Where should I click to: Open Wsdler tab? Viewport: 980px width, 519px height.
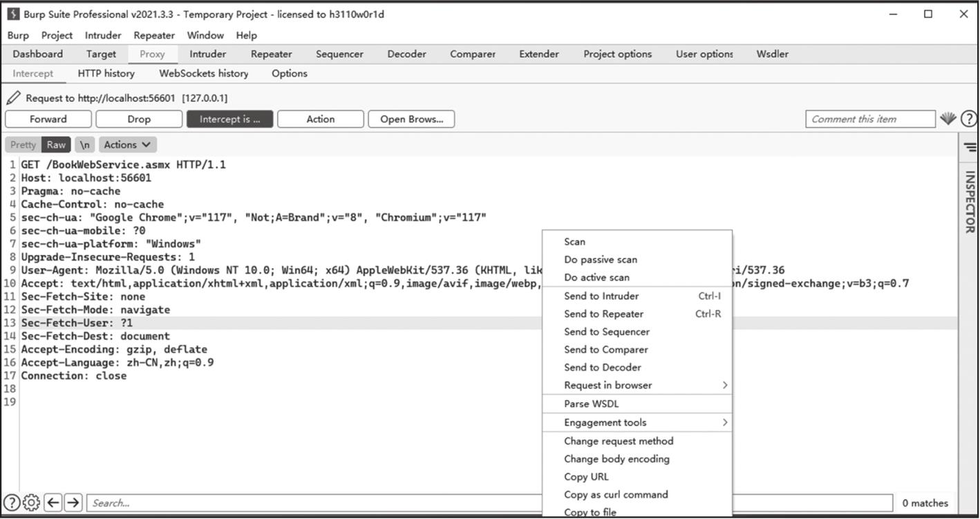[x=773, y=54]
